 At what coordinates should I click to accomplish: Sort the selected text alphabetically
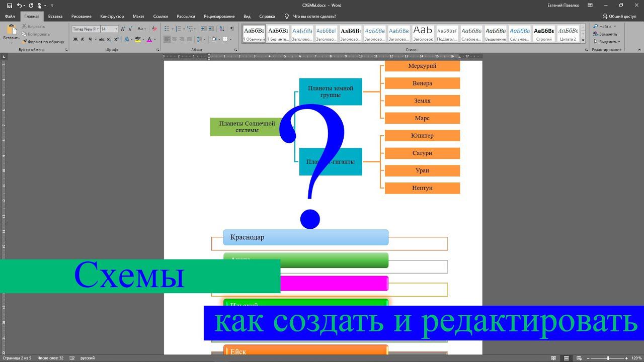pos(221,29)
